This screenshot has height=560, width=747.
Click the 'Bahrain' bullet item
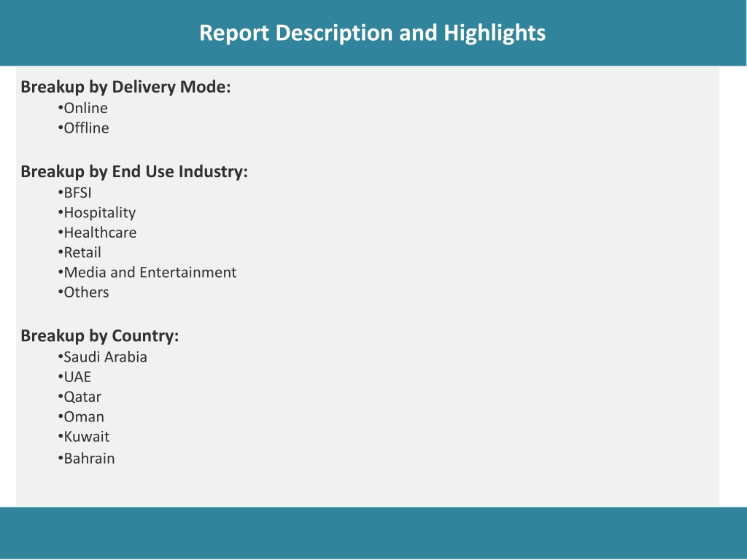tap(86, 459)
